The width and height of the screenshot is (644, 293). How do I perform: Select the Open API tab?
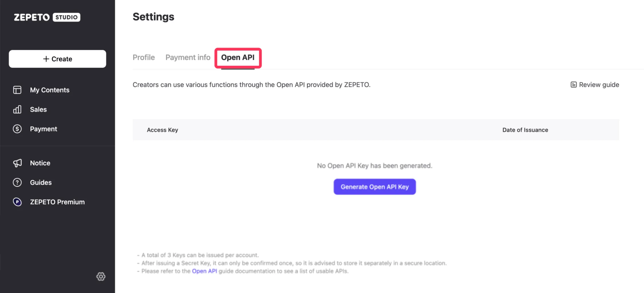coord(238,58)
